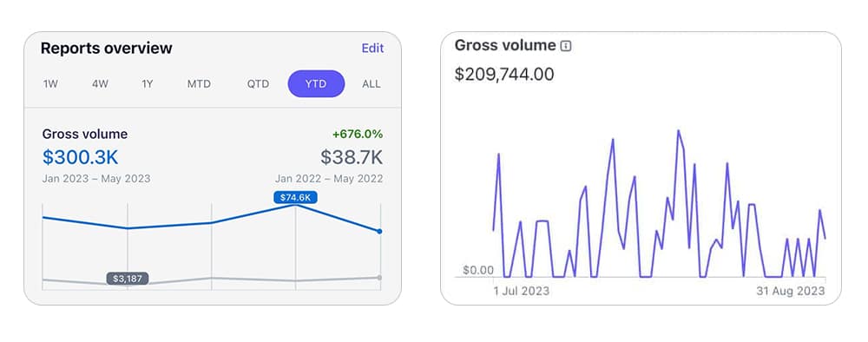
Task: Click the $74.6K chart tooltip
Action: click(295, 197)
